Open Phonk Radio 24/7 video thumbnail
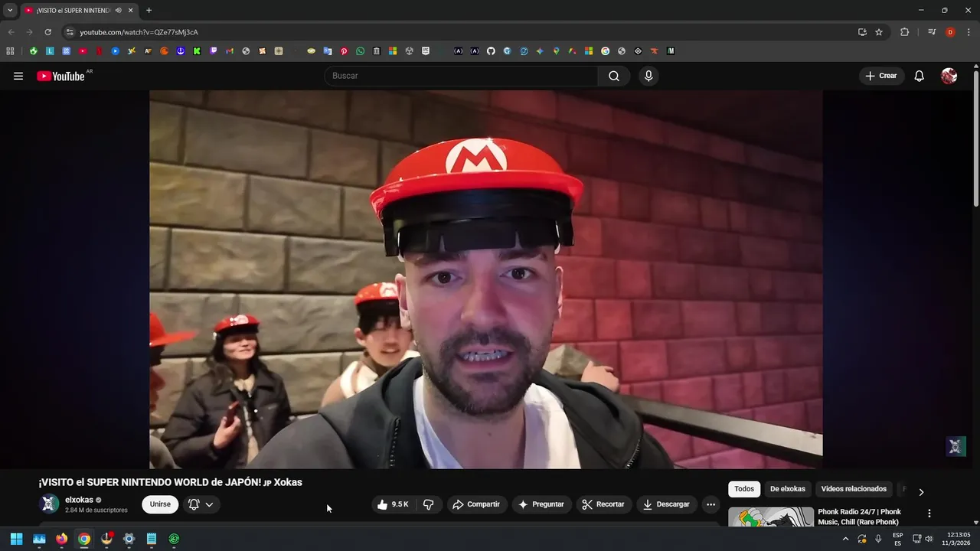The height and width of the screenshot is (551, 980). point(771,517)
